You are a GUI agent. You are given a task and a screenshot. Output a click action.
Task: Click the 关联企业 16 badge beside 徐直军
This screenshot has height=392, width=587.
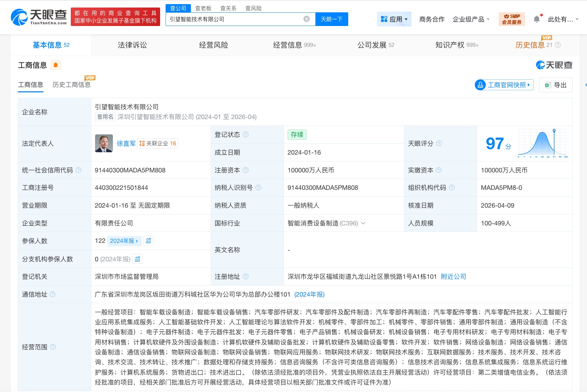pyautogui.click(x=157, y=143)
